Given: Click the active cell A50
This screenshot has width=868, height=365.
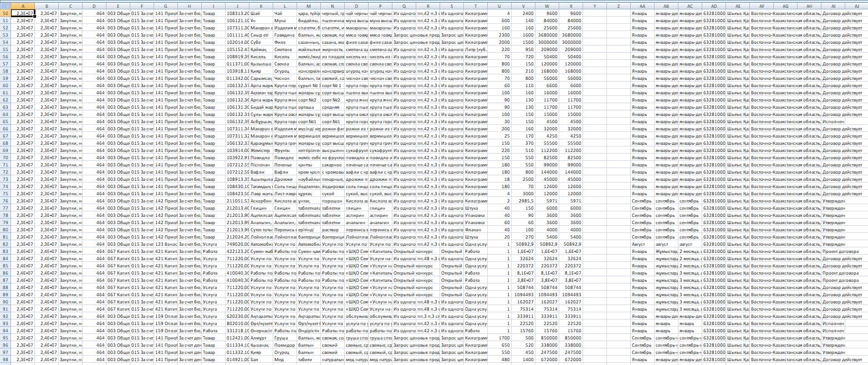Looking at the screenshot, I should tap(23, 12).
